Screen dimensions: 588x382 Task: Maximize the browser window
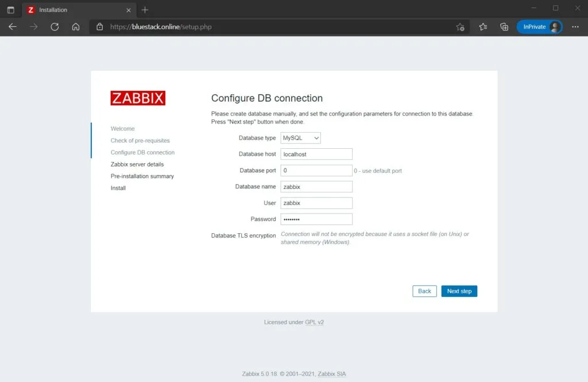[x=555, y=8]
